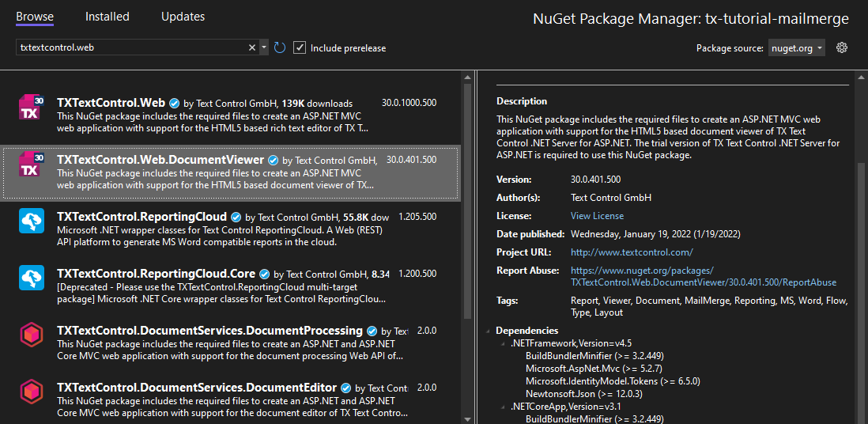Click the TXTextControl.Web.DocumentViewer package icon

pos(32,164)
